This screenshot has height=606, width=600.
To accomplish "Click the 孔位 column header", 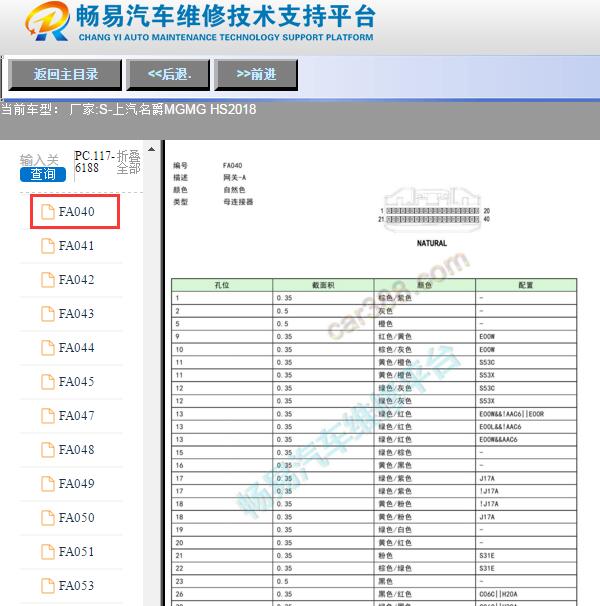I will [222, 285].
